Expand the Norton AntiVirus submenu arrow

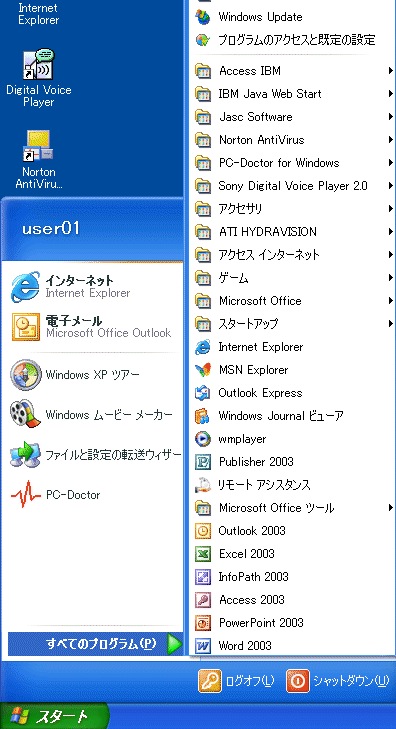[x=391, y=140]
